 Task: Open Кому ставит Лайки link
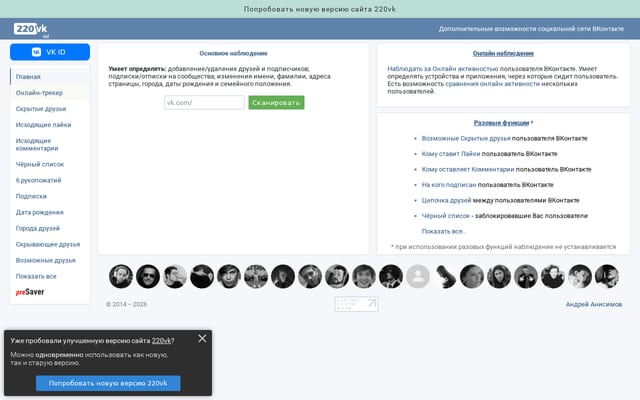pyautogui.click(x=451, y=154)
